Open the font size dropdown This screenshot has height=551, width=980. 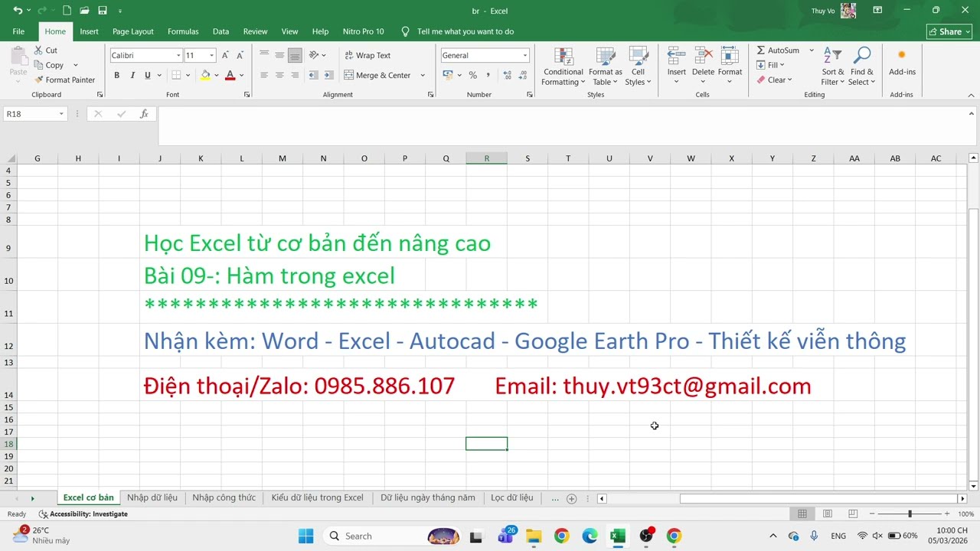(x=211, y=55)
